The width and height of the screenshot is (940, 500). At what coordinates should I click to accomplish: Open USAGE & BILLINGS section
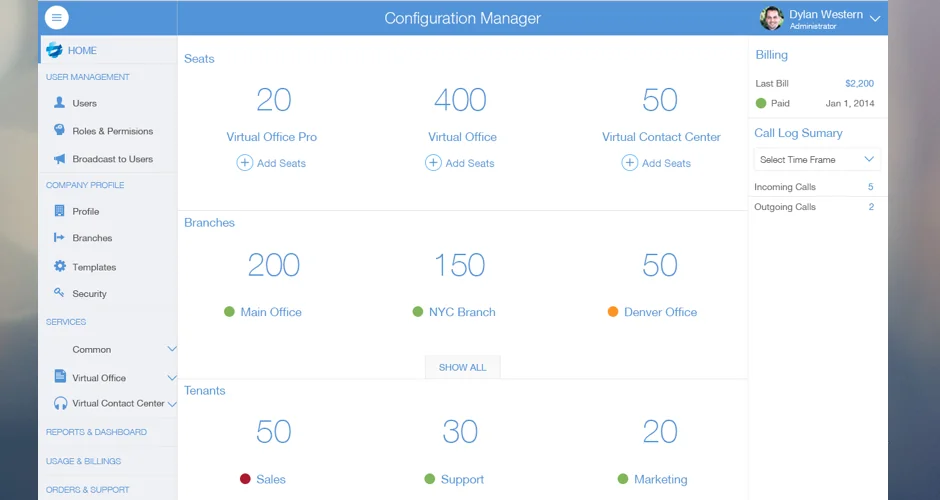83,461
